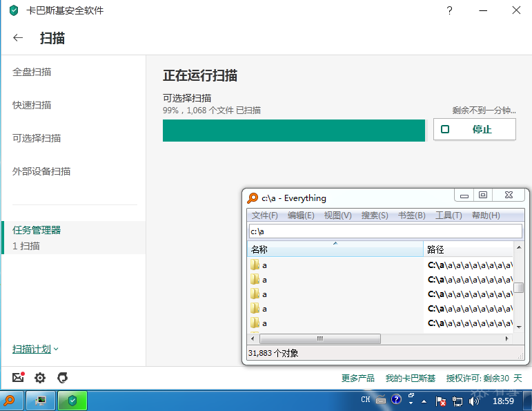Click the 1 扫描 text under 任务管理器
Image resolution: width=532 pixels, height=411 pixels.
click(26, 246)
